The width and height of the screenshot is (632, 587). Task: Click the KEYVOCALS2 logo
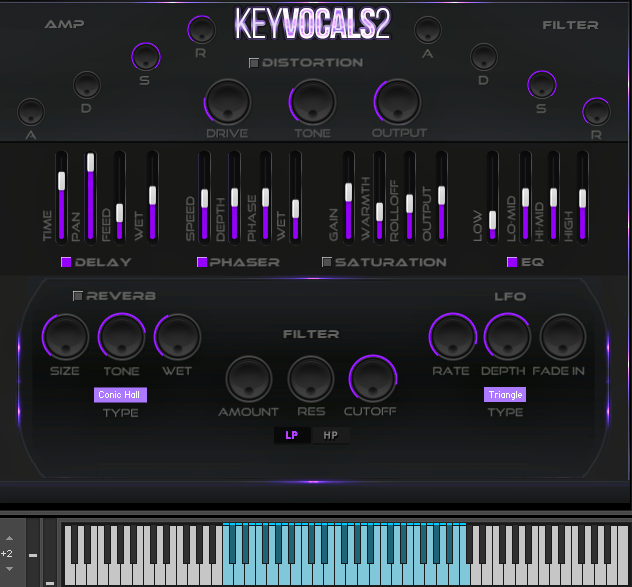tap(312, 23)
